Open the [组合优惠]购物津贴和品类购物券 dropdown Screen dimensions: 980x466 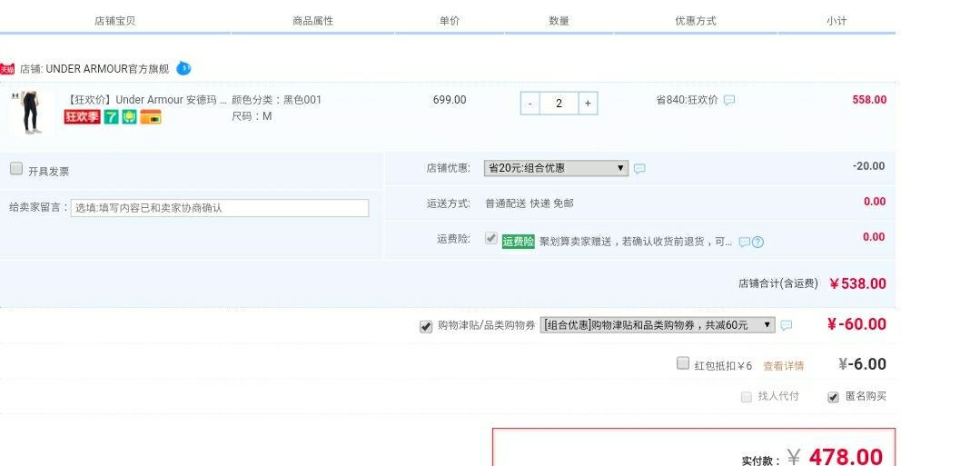pyautogui.click(x=658, y=325)
